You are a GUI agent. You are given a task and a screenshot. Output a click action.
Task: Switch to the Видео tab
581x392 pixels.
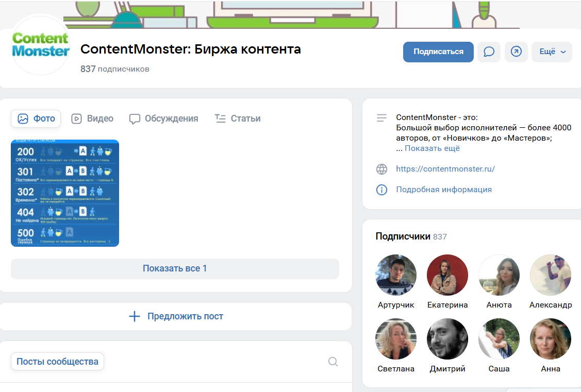coord(92,118)
